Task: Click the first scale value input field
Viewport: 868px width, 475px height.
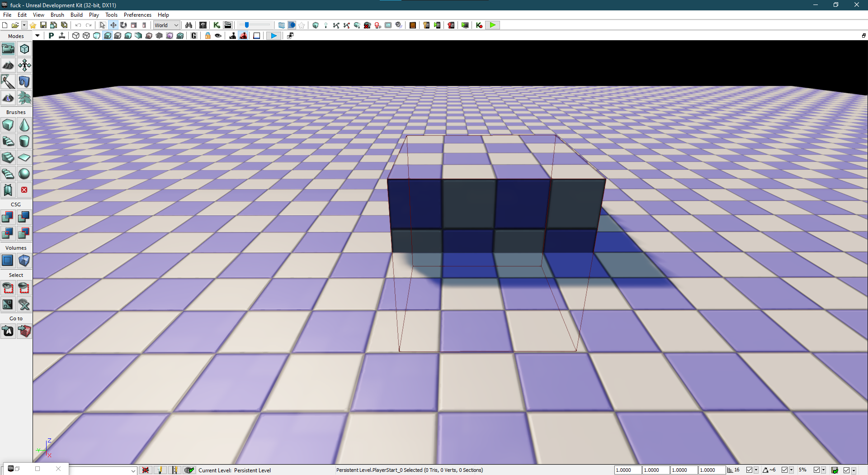Action: [627, 470]
